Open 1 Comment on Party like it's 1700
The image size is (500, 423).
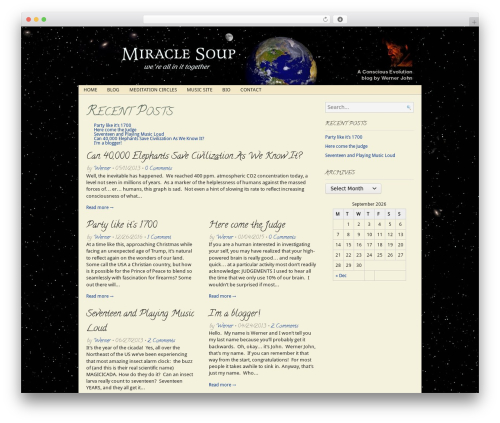(159, 237)
